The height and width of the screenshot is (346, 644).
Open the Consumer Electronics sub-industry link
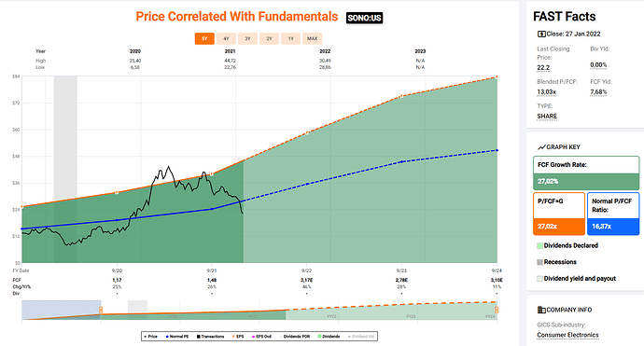point(567,335)
